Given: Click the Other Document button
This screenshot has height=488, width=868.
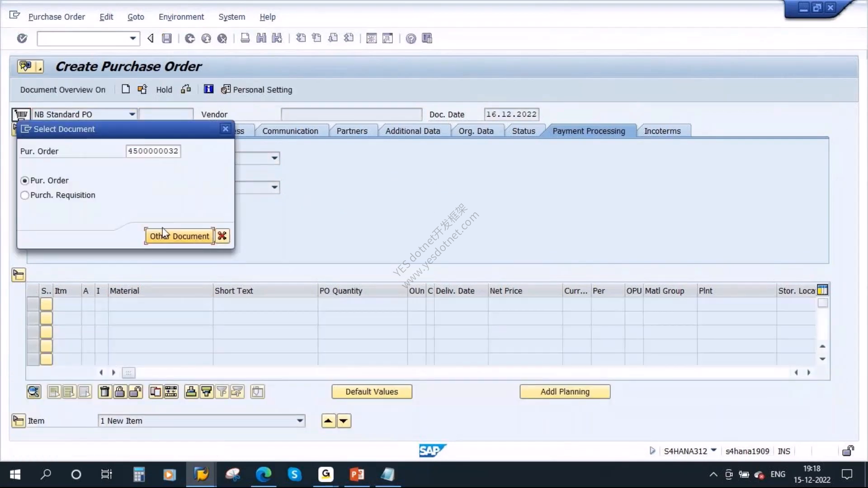Looking at the screenshot, I should [179, 236].
